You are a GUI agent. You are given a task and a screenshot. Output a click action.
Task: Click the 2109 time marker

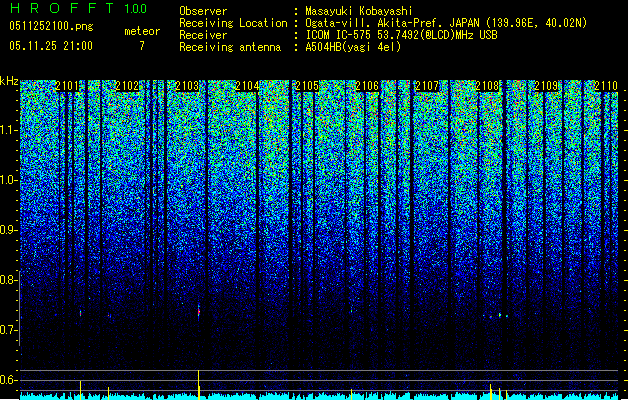(546, 86)
